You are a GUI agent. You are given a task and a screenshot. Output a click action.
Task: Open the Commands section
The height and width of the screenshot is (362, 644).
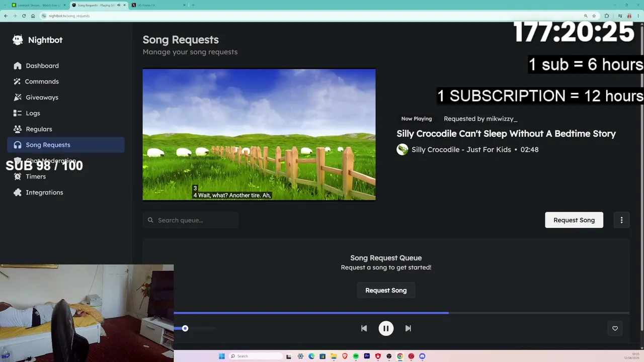[66, 81]
